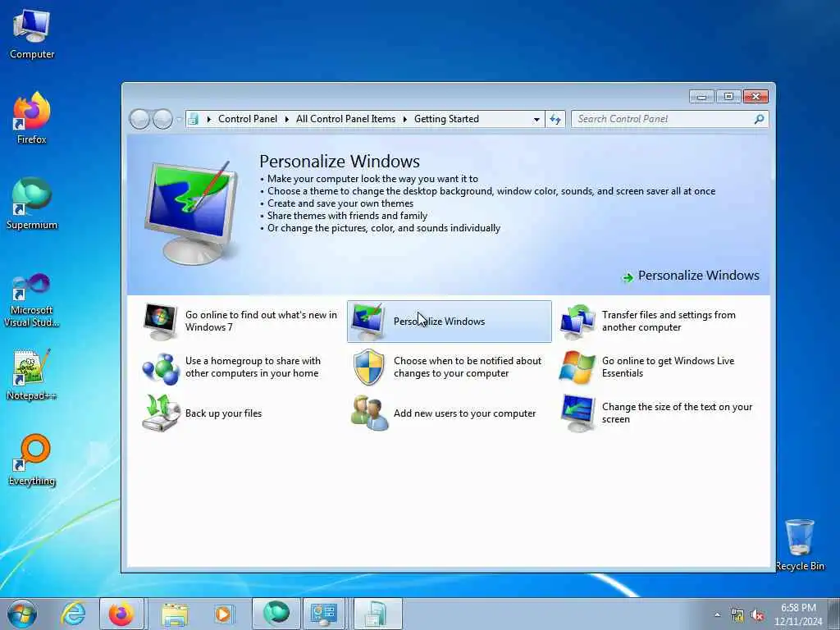Click the address bar location icon
This screenshot has width=840, height=630.
194,119
